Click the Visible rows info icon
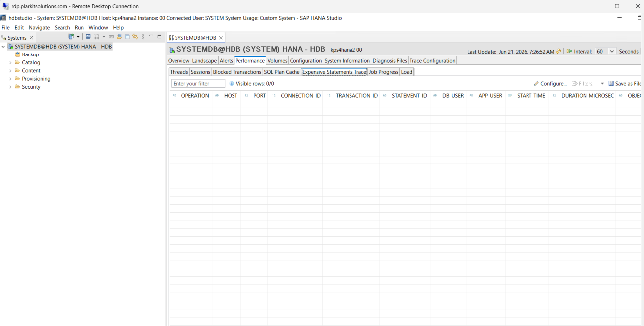Screen dimensions: 644x326 point(232,84)
